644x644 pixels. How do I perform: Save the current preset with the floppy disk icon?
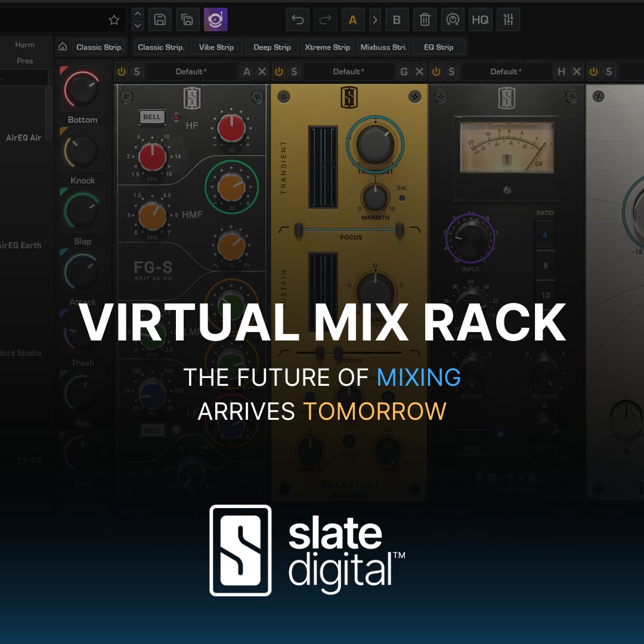pyautogui.click(x=160, y=19)
